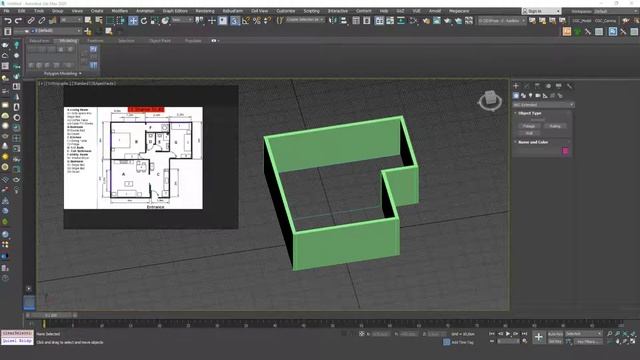This screenshot has width=640, height=360.
Task: Select Cameras category in Create panel
Action: (538, 96)
